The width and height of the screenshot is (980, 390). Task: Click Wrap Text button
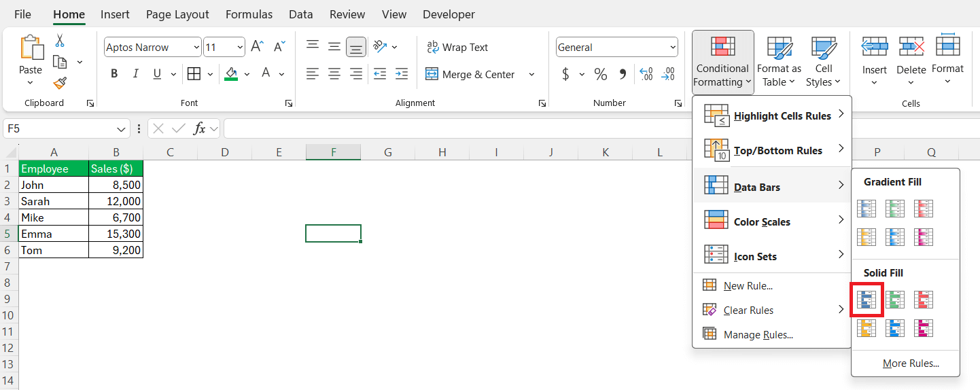click(457, 47)
